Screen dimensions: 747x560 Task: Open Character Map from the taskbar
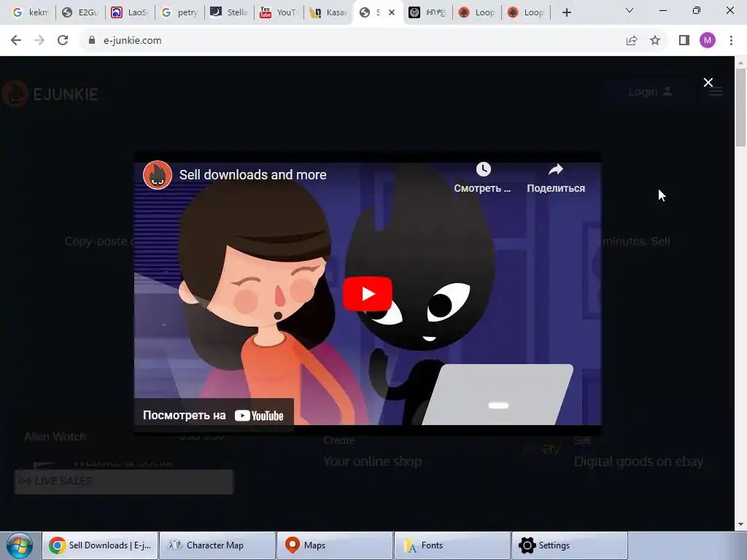point(217,545)
